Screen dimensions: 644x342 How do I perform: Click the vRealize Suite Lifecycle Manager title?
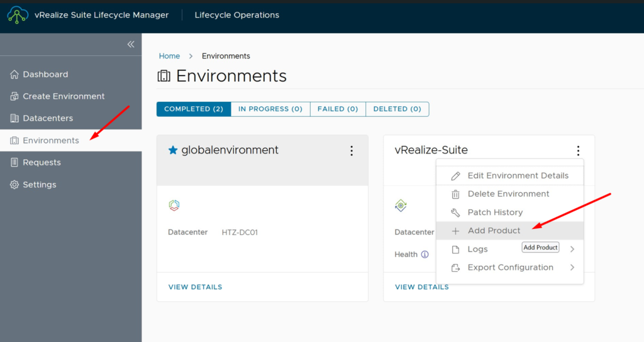click(x=101, y=15)
